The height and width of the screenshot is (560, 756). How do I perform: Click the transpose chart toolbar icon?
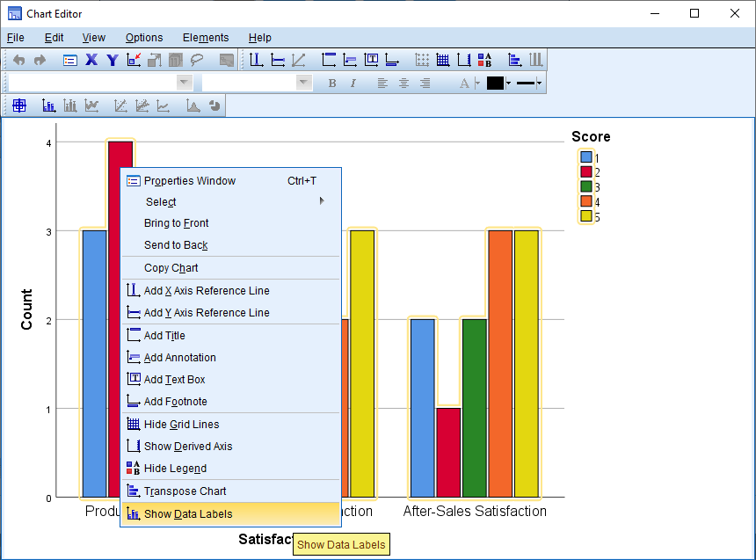pyautogui.click(x=514, y=60)
